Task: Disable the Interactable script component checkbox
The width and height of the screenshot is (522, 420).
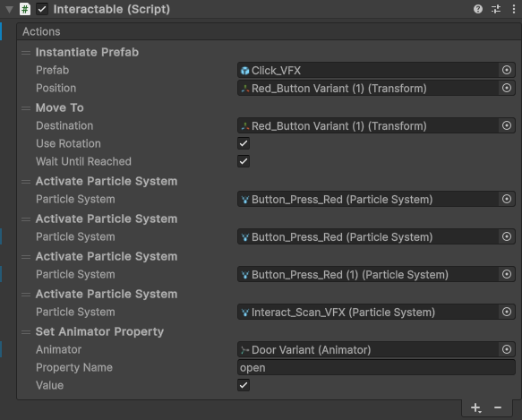Action: [42, 9]
